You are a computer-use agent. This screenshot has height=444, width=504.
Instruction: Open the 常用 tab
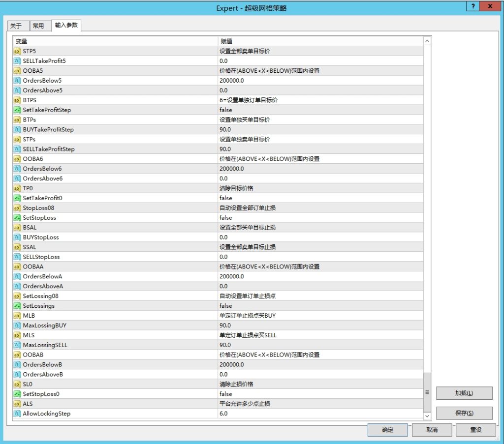[38, 26]
